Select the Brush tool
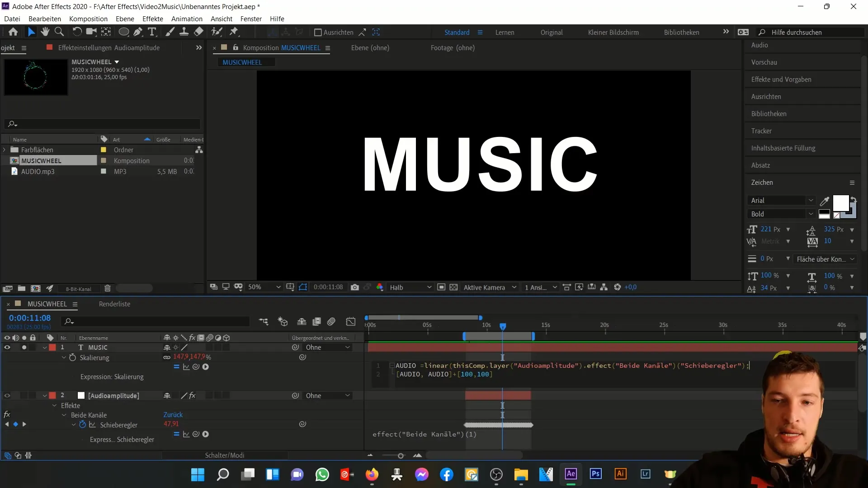The width and height of the screenshot is (868, 488). pos(170,32)
